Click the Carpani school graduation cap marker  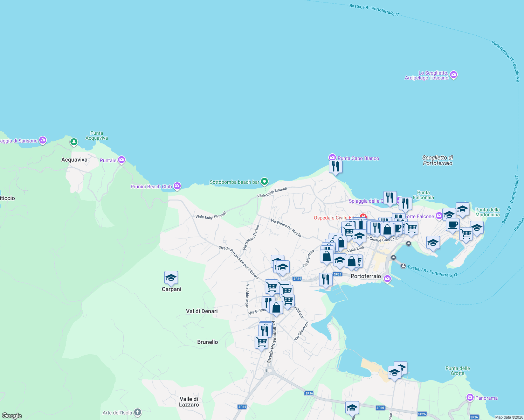(x=171, y=278)
